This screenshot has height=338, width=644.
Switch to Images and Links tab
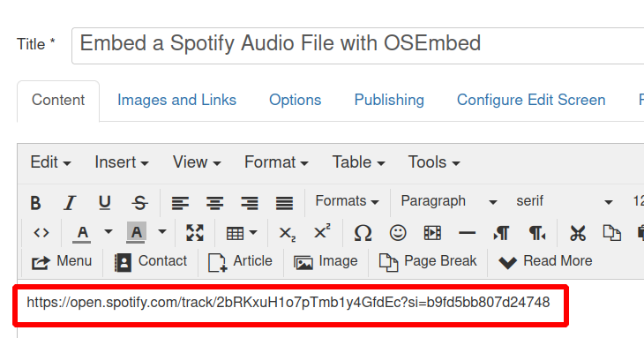[x=176, y=101]
